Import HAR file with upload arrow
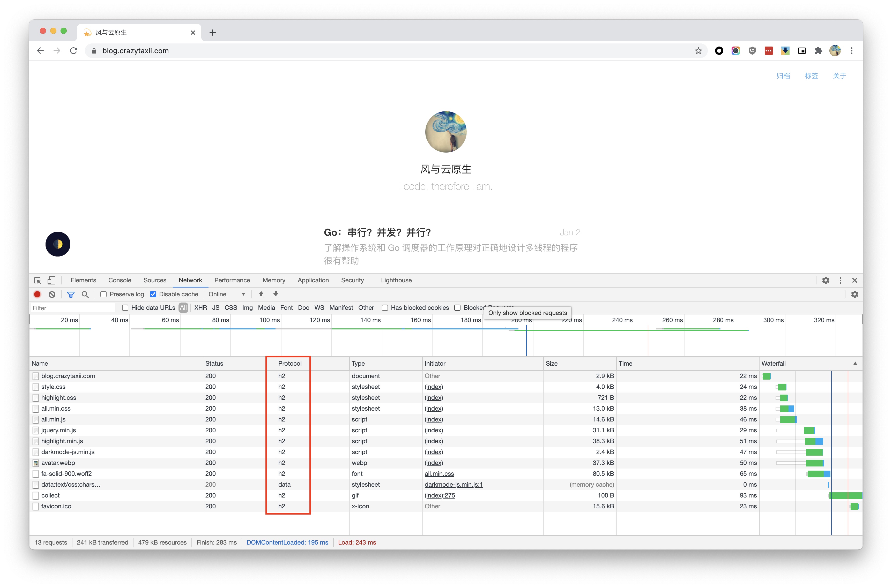The height and width of the screenshot is (588, 892). pos(261,294)
